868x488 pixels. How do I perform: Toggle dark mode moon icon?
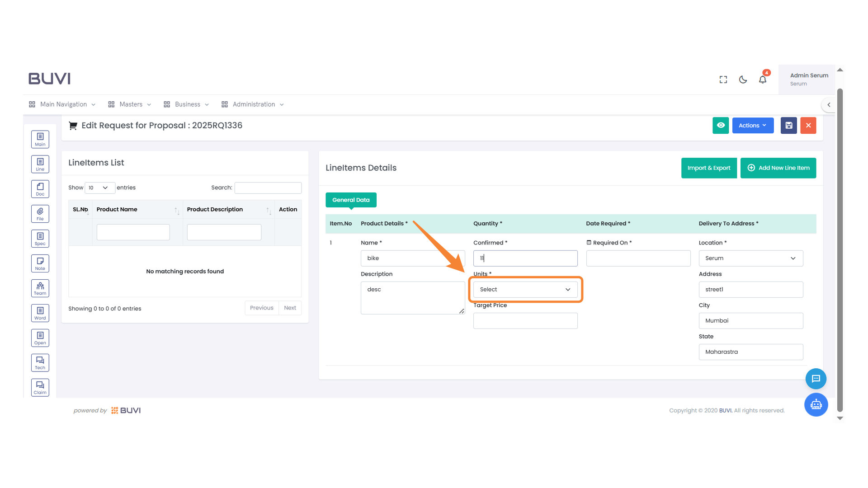[743, 80]
